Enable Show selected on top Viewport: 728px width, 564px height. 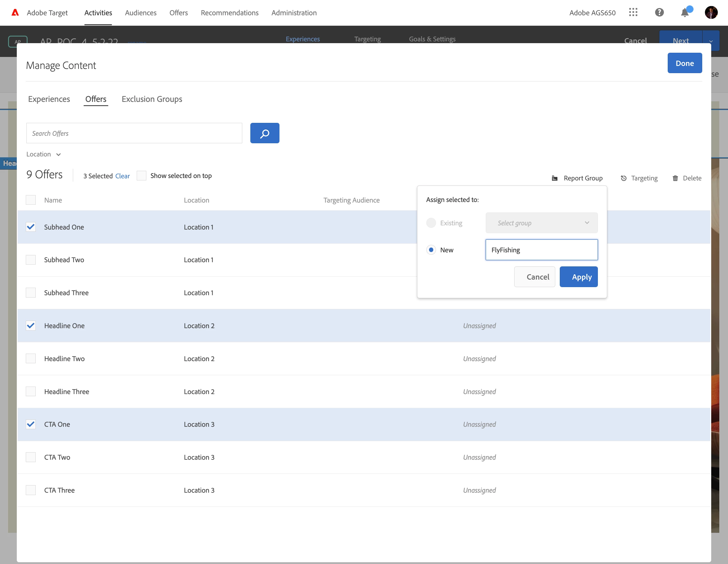pos(141,176)
